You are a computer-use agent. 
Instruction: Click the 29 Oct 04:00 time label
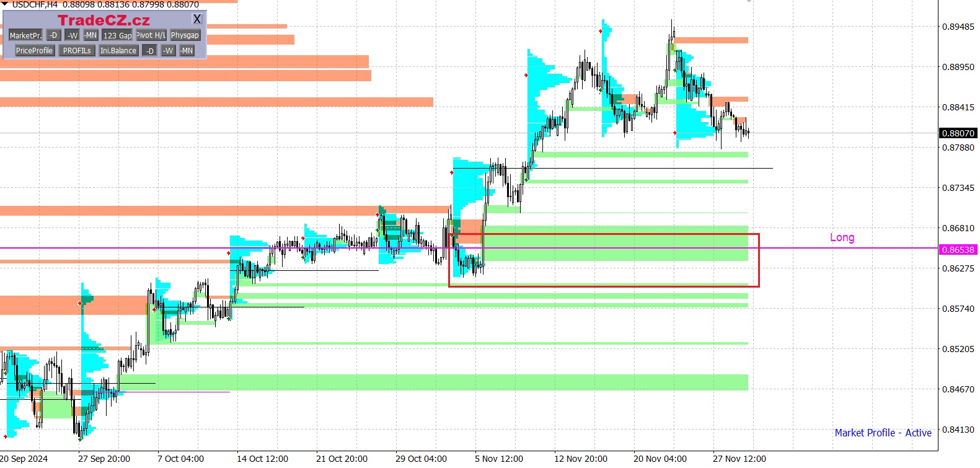click(x=421, y=459)
